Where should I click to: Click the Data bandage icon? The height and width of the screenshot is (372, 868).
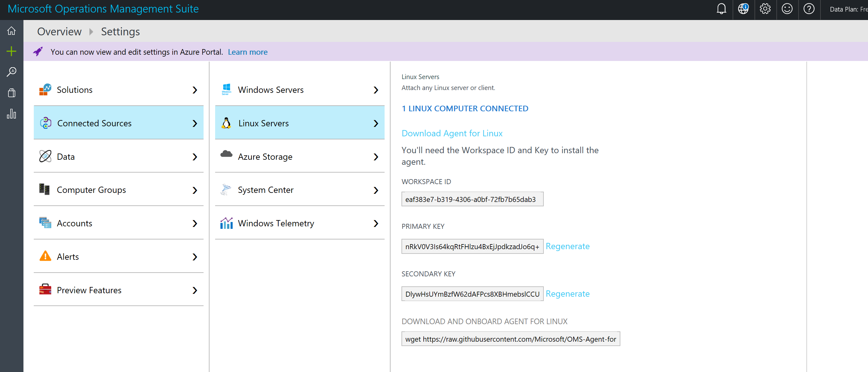pyautogui.click(x=45, y=156)
